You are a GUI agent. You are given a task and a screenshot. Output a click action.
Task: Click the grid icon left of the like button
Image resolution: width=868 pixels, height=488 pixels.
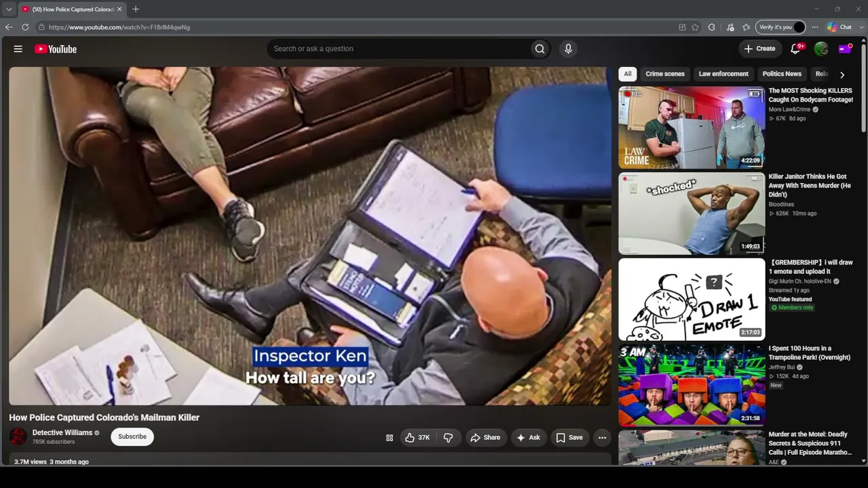coord(389,438)
